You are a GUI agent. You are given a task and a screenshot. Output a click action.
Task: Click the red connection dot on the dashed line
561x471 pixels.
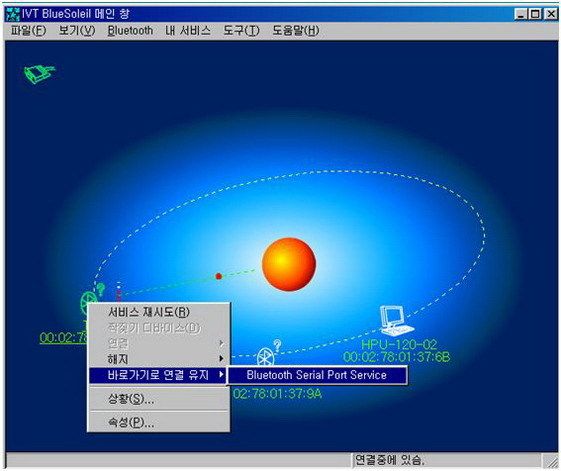click(x=219, y=276)
